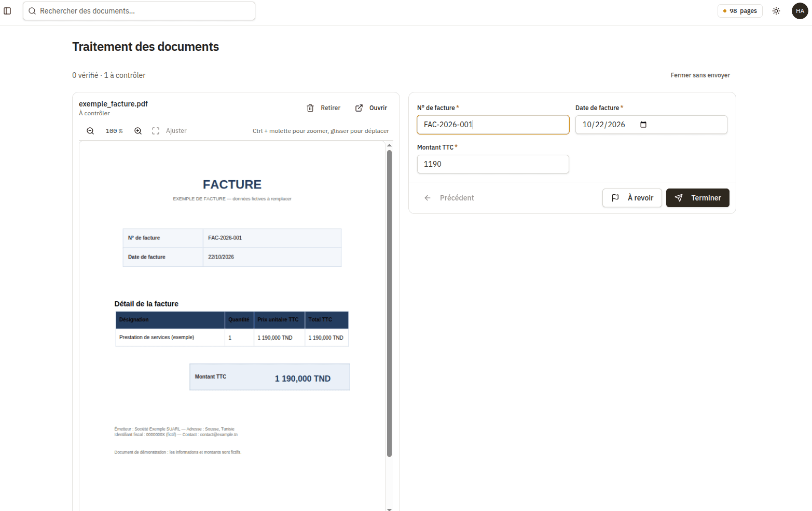Click the Prix unitaire TTC column header
This screenshot has height=511, width=812.
(278, 320)
